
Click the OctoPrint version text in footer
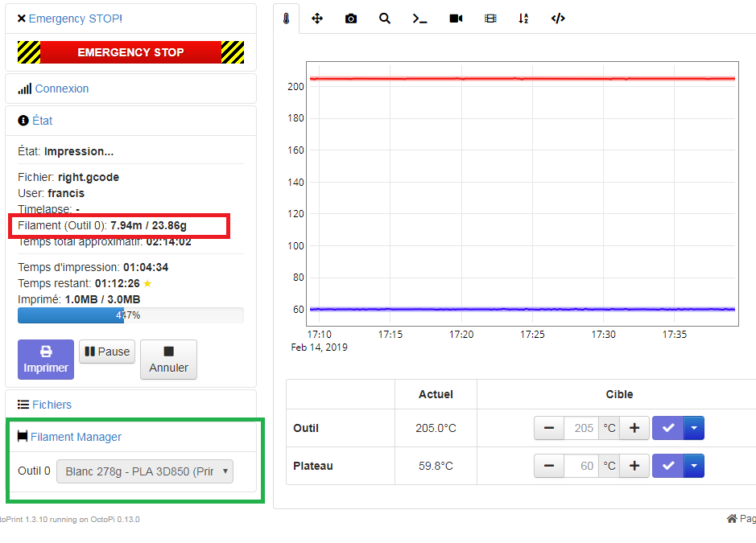69,520
